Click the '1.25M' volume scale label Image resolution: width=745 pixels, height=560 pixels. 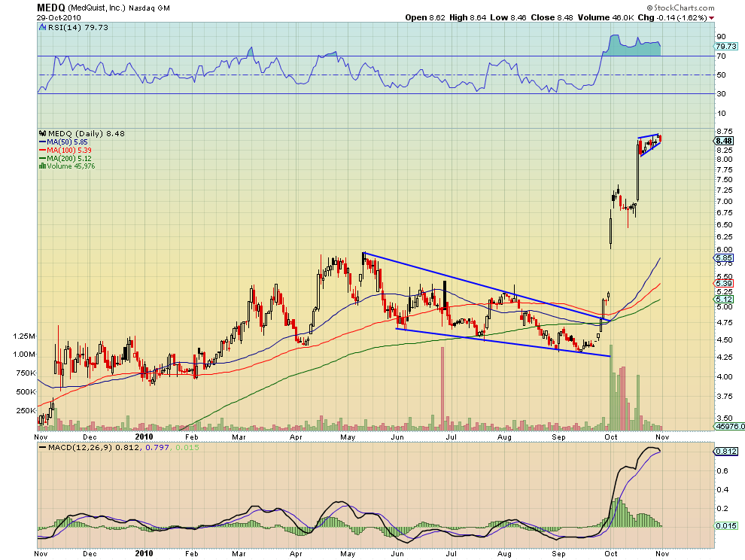click(x=24, y=336)
